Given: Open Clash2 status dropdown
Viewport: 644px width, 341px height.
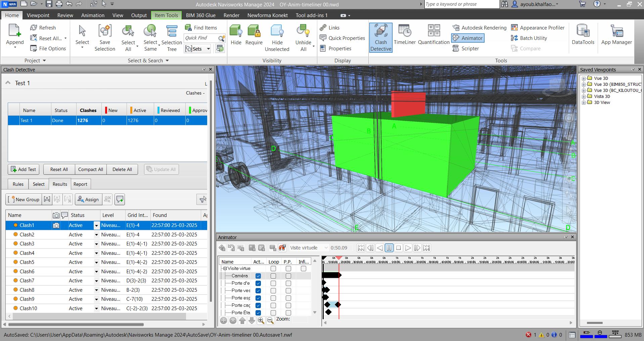Looking at the screenshot, I should (96, 235).
